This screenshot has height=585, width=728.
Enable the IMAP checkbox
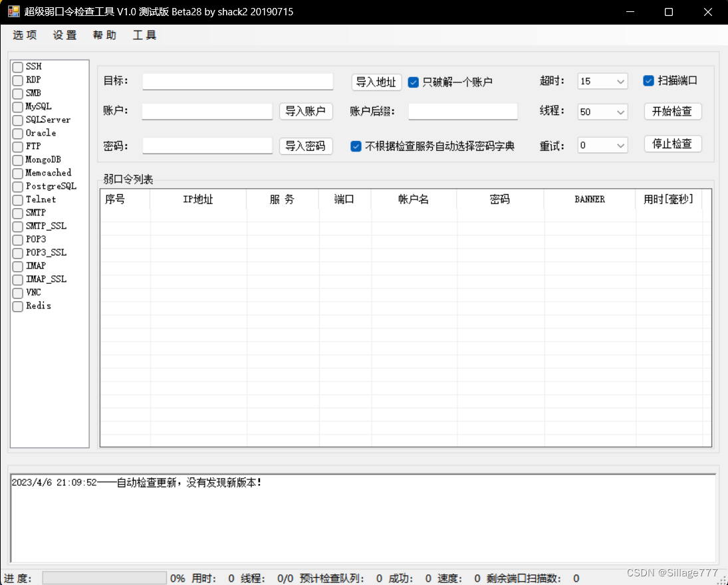pyautogui.click(x=18, y=266)
